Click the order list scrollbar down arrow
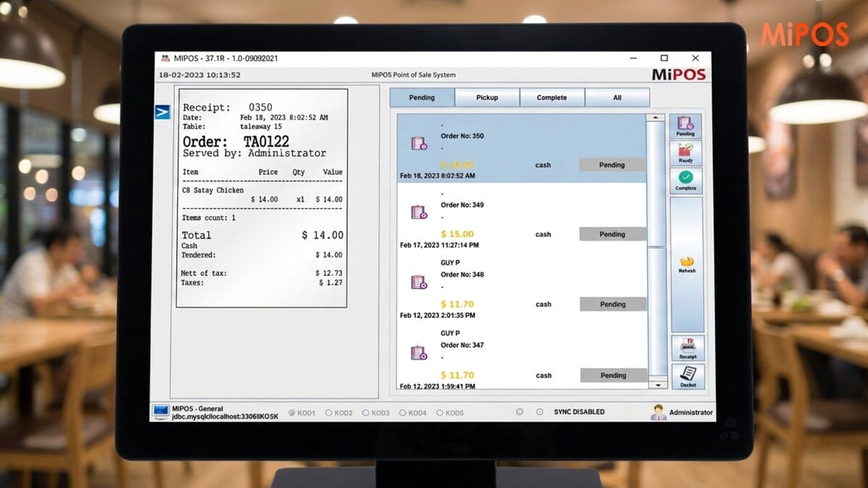Viewport: 868px width, 488px height. 657,384
